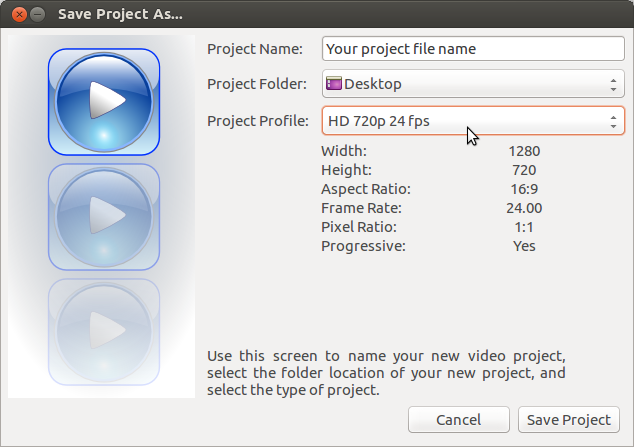634x447 pixels.
Task: Click the Width value 1280
Action: (524, 151)
